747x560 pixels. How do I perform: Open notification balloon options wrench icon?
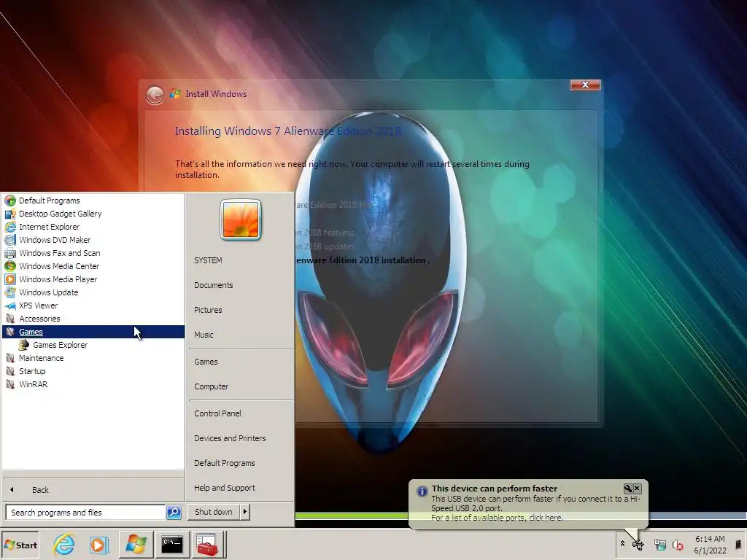pos(628,488)
